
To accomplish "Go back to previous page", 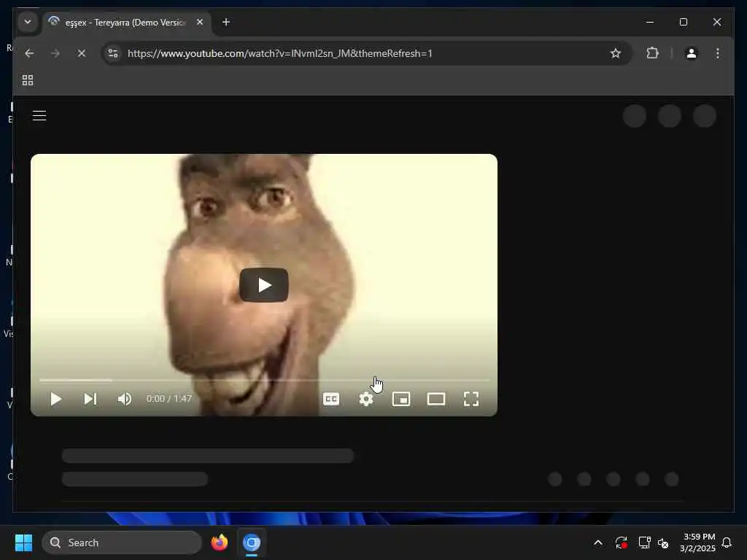I will click(x=29, y=53).
